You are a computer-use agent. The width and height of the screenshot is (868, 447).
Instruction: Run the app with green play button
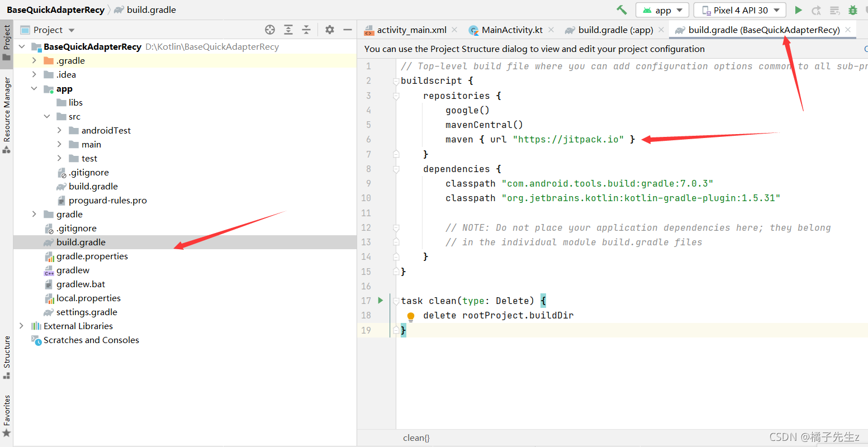click(x=799, y=10)
